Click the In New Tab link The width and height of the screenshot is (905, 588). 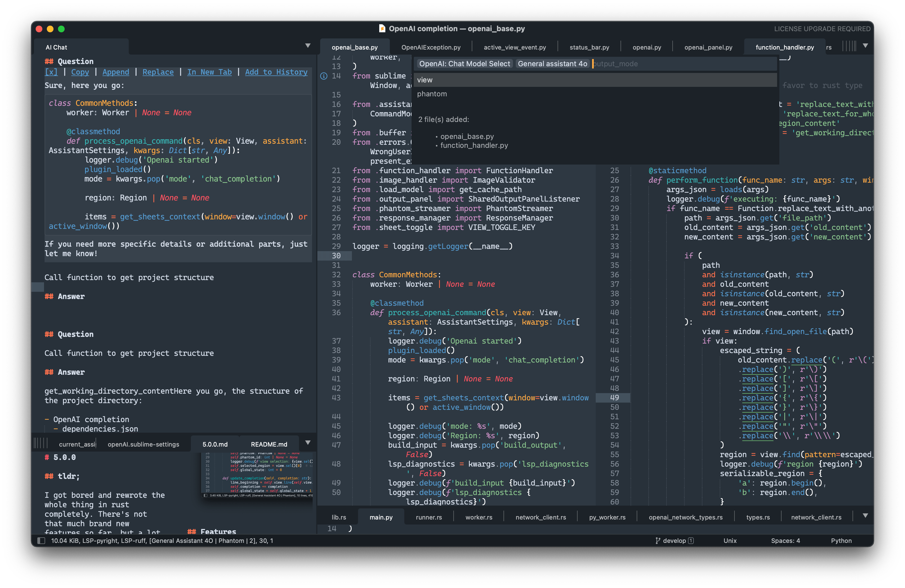(209, 72)
